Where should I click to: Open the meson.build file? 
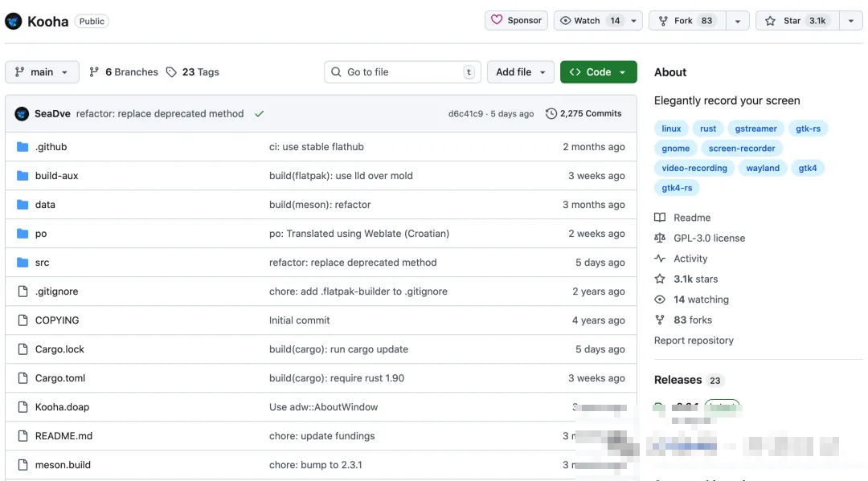(63, 465)
